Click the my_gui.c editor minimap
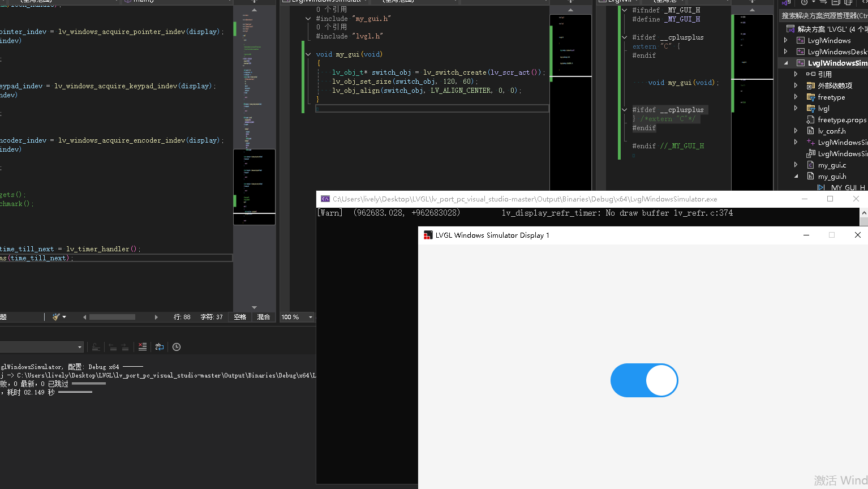Viewport: 868px width, 489px height. coord(570,102)
